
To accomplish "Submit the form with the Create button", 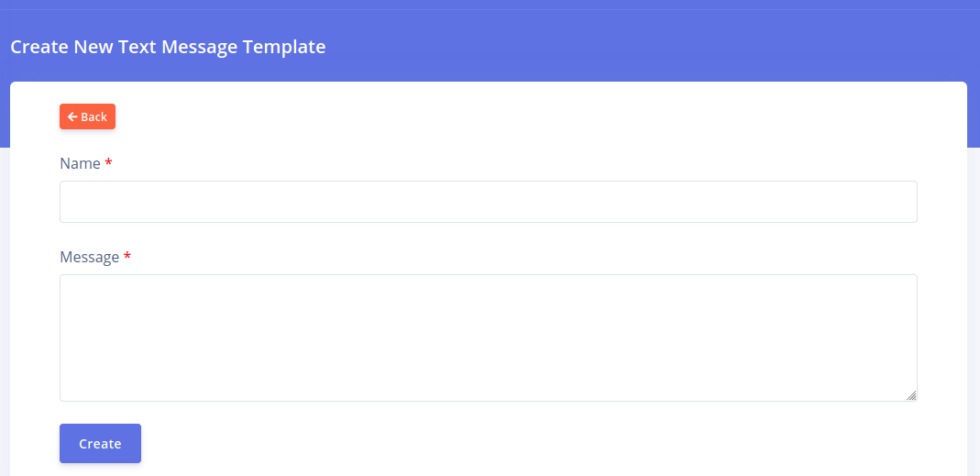I will pyautogui.click(x=100, y=443).
